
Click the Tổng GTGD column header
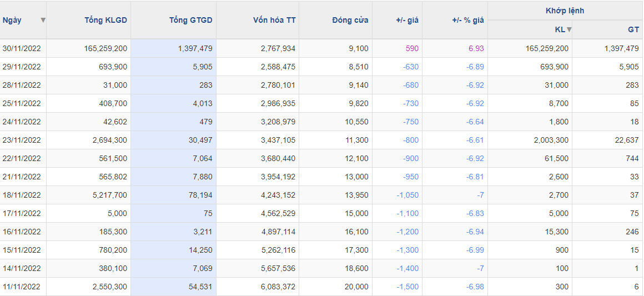[190, 20]
